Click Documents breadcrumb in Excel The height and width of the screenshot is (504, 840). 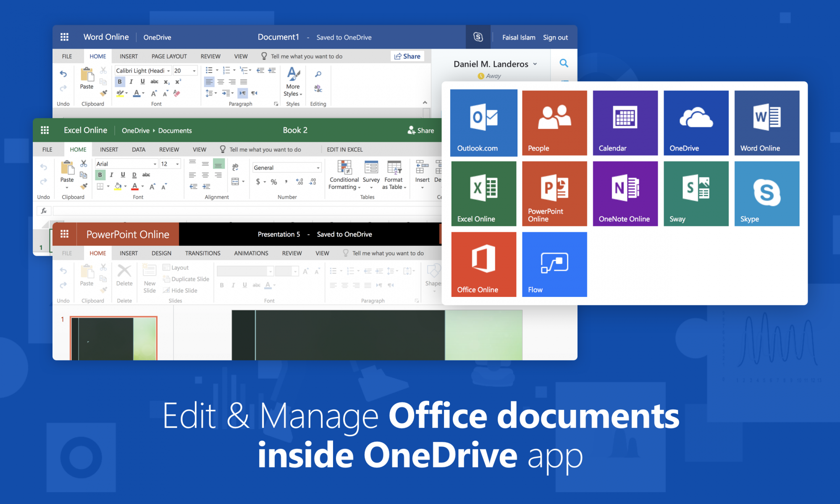click(175, 131)
